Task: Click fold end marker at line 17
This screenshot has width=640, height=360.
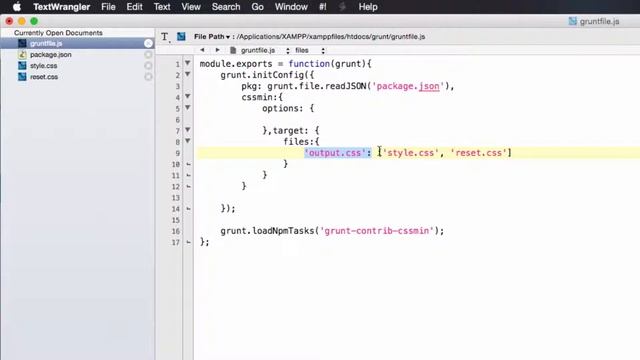Action: point(188,242)
